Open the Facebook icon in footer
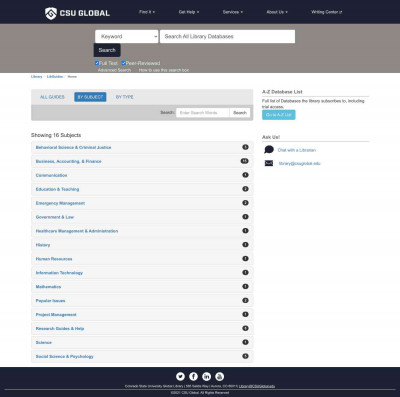Screen dimensions: 400x397 193,376
